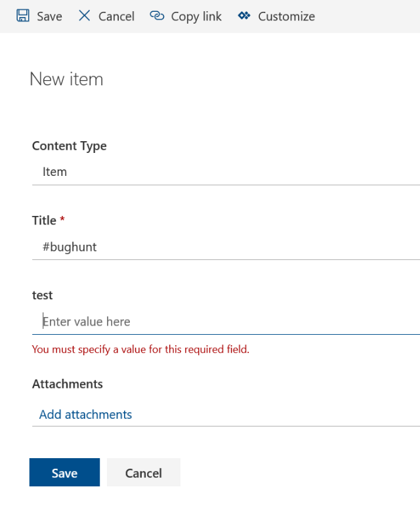Screen dimensions: 420x531
Task: Click the test field 'Enter value here'
Action: click(226, 322)
